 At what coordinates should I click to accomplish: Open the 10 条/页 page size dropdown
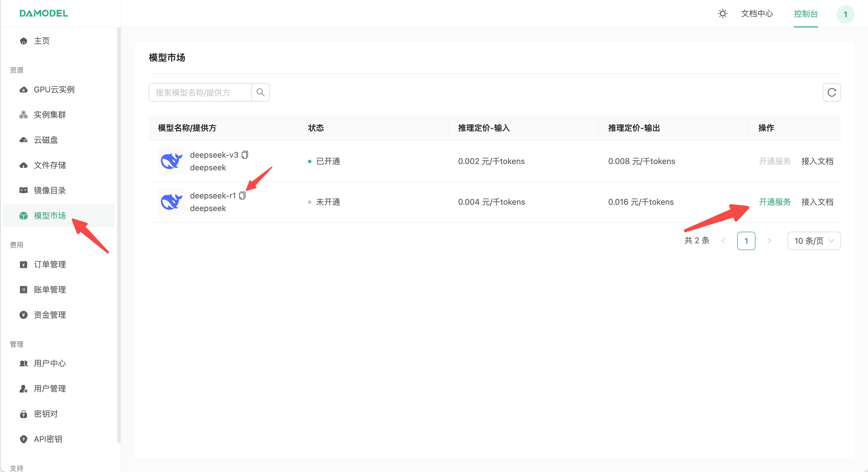tap(814, 241)
